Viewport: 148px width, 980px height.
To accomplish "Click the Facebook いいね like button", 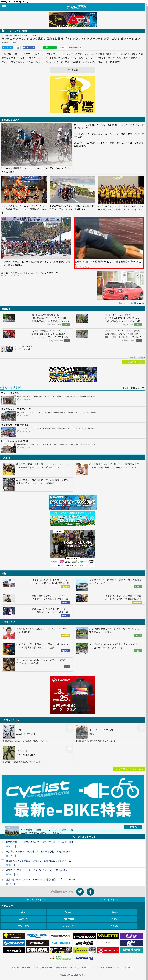I will [29, 48].
